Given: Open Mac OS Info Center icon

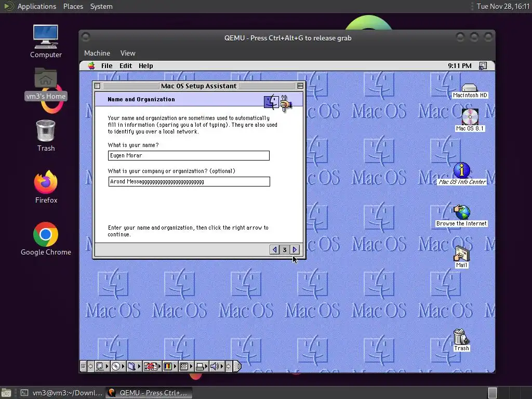Looking at the screenshot, I should [462, 174].
